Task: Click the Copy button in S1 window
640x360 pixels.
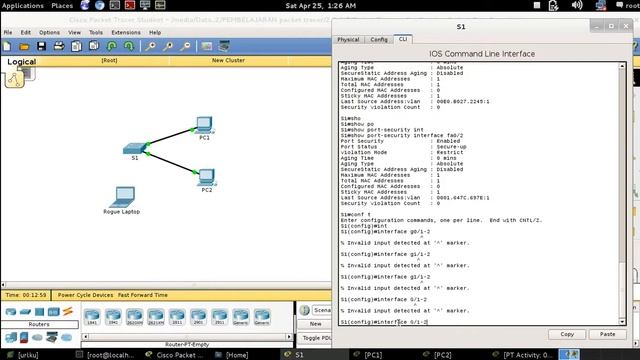Action: coord(567,334)
